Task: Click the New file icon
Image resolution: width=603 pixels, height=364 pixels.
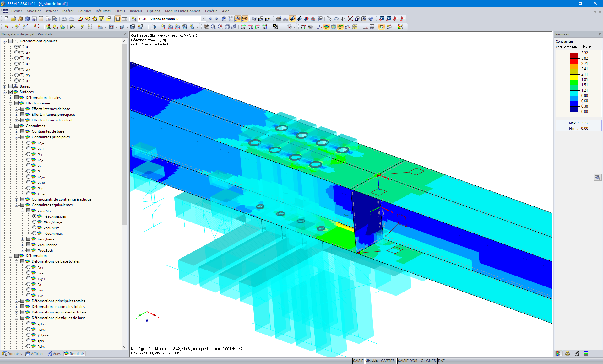Action: [x=7, y=19]
